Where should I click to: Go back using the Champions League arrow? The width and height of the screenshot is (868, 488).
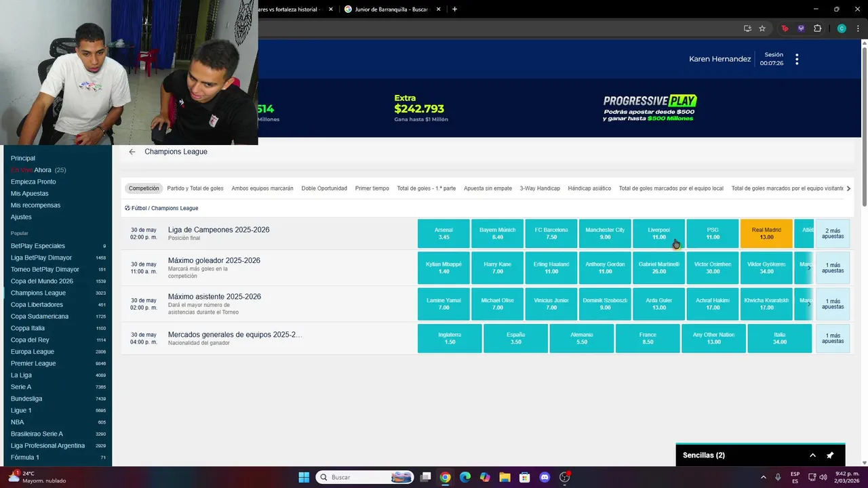(x=132, y=152)
